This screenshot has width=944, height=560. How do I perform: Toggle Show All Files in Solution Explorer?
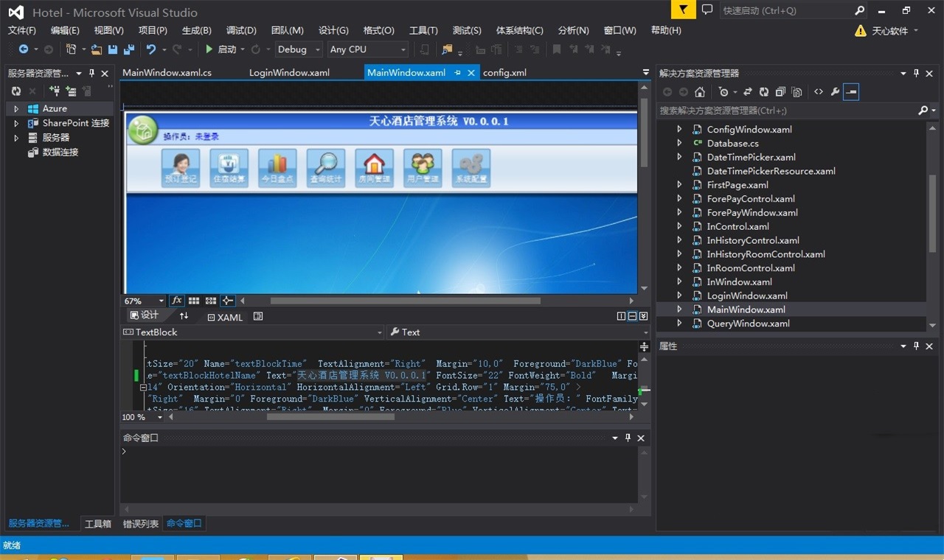point(796,92)
